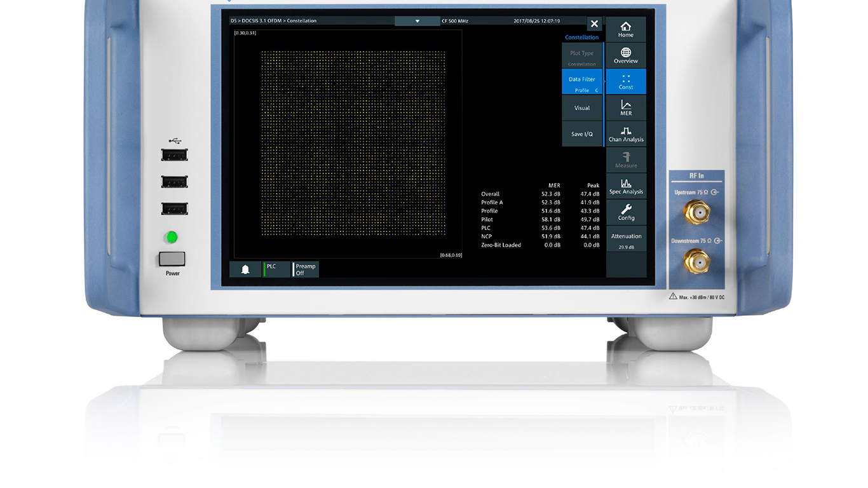Image resolution: width=868 pixels, height=488 pixels.
Task: Close the Constellation side menu
Action: point(594,24)
